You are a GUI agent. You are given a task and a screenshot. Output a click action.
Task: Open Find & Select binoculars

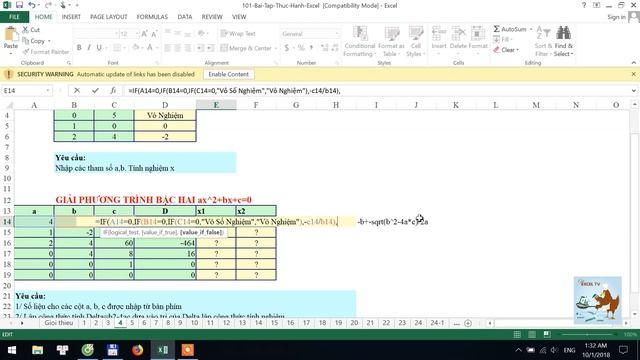[x=564, y=42]
